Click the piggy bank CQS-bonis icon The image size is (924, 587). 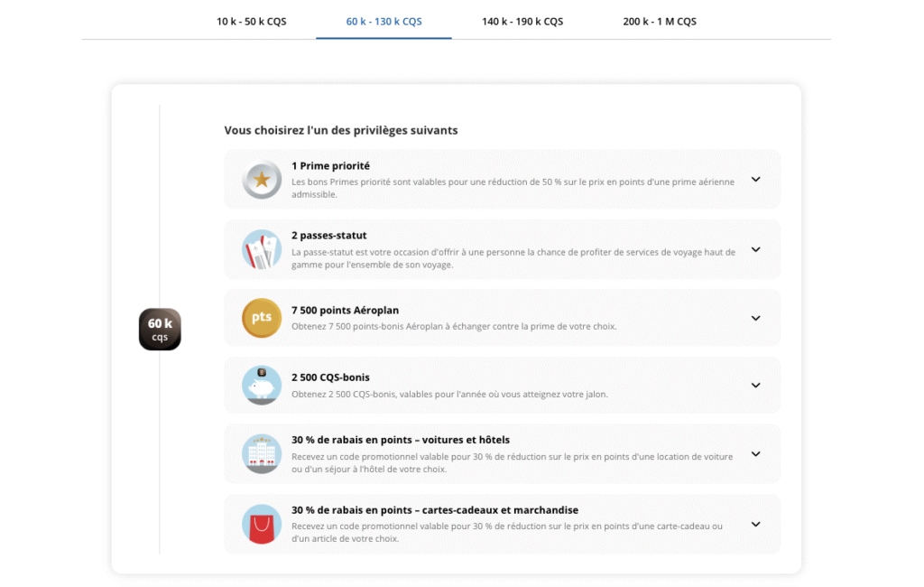pyautogui.click(x=261, y=385)
